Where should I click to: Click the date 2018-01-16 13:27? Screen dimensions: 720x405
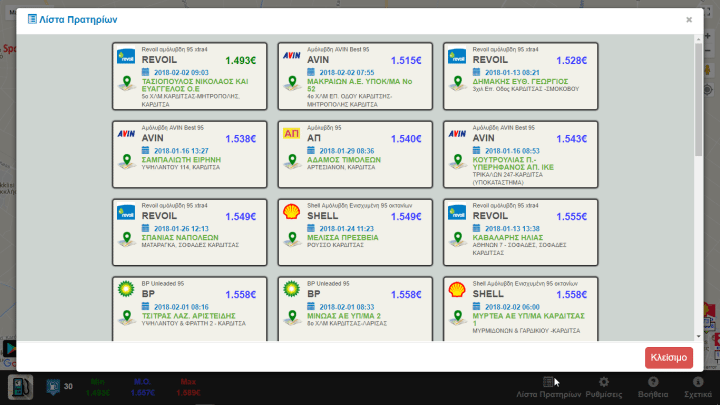click(181, 151)
